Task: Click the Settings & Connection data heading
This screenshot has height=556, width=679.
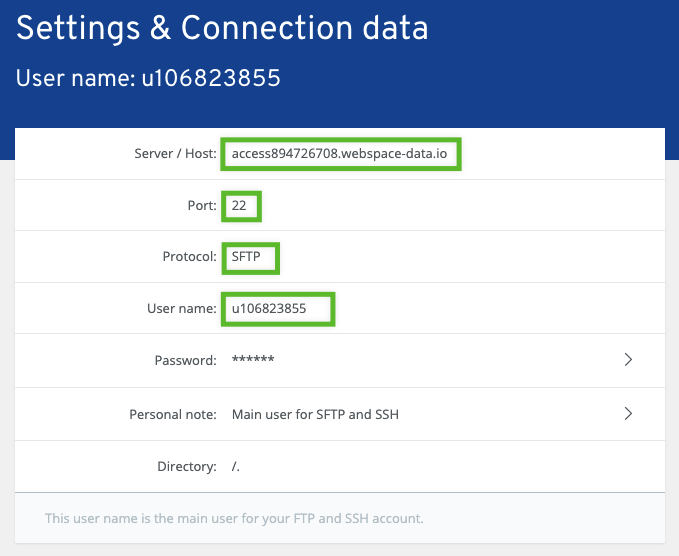Action: pos(222,28)
